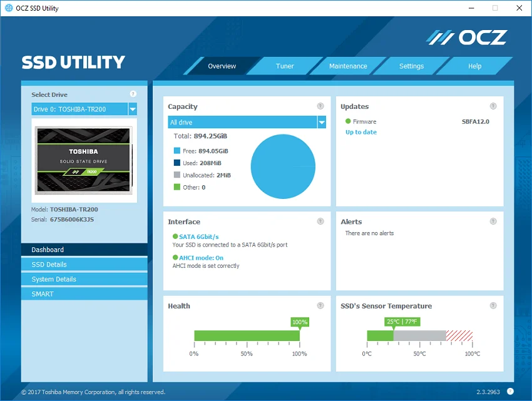This screenshot has height=401, width=532.
Task: Go to the Settings tab
Action: pyautogui.click(x=411, y=66)
